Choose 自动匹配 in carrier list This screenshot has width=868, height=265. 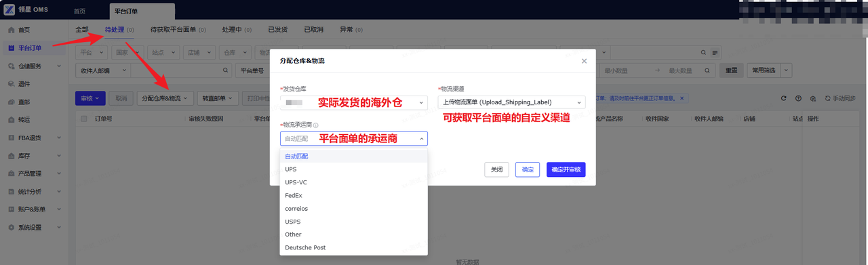354,156
